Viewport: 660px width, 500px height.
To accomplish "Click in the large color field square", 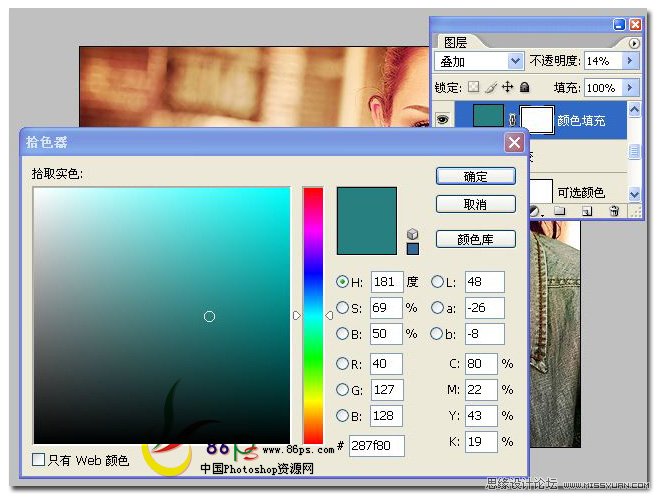I will (162, 315).
